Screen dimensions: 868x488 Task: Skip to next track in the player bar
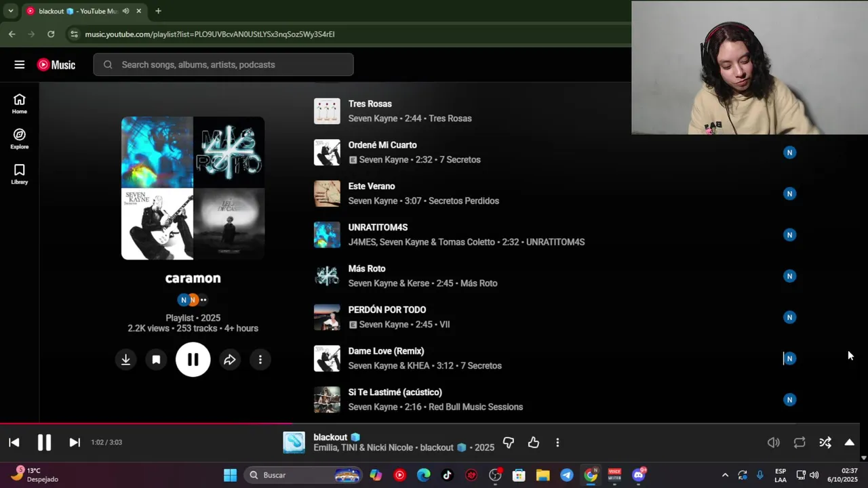75,443
